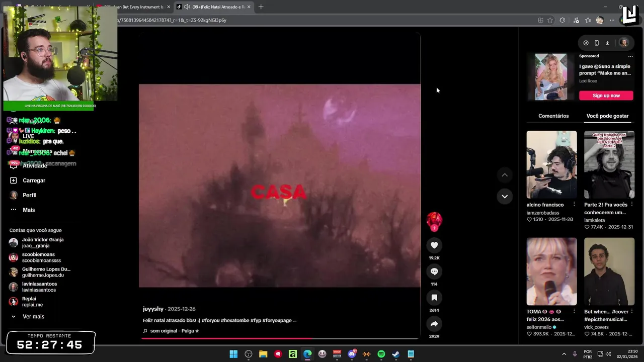Open TOMA feliz 2026 video thumbnail
The height and width of the screenshot is (362, 644).
pos(551,271)
